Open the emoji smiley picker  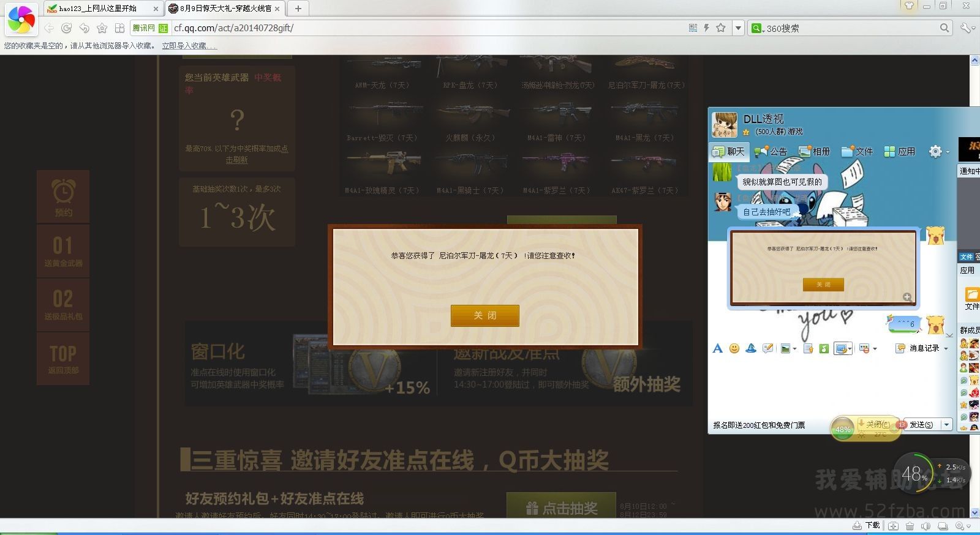[734, 348]
